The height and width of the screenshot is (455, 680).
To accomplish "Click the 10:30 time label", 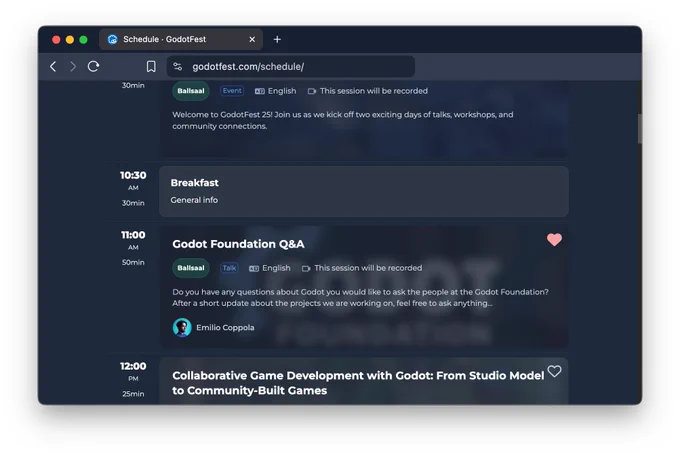I will tap(133, 175).
